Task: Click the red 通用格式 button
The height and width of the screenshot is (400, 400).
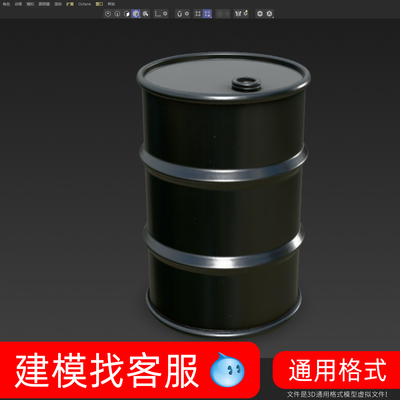Action: tap(337, 370)
